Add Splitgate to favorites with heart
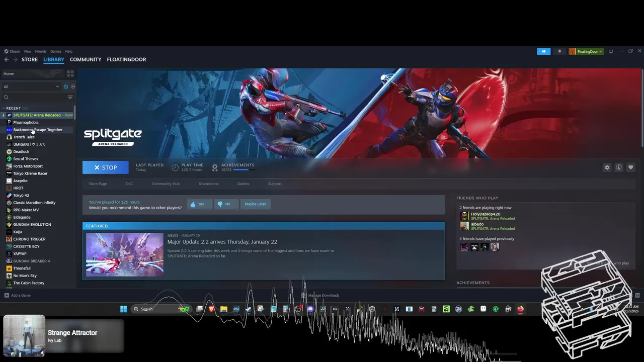The height and width of the screenshot is (362, 644). point(630,167)
